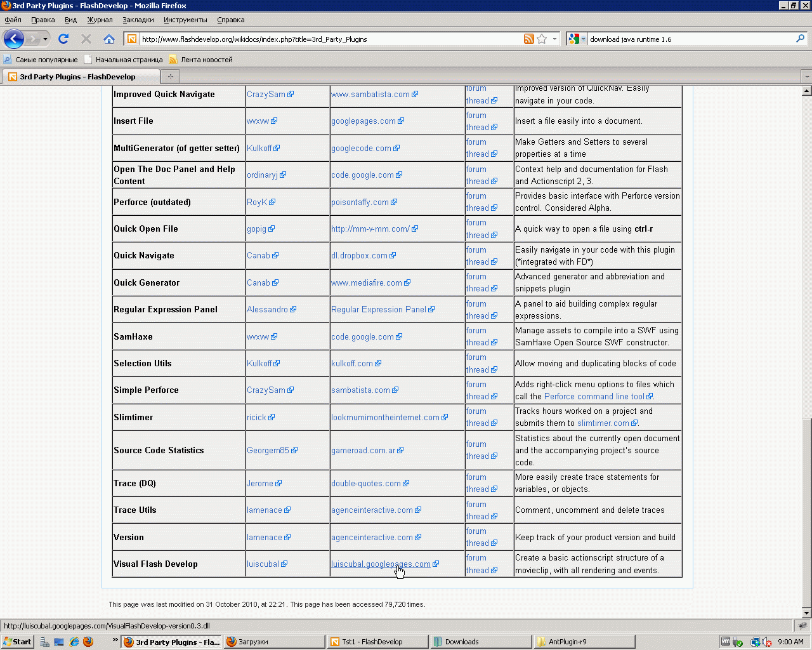Screen dimensions: 812x650
Task: Click the vertical scrollbar down arrow
Action: point(807,613)
